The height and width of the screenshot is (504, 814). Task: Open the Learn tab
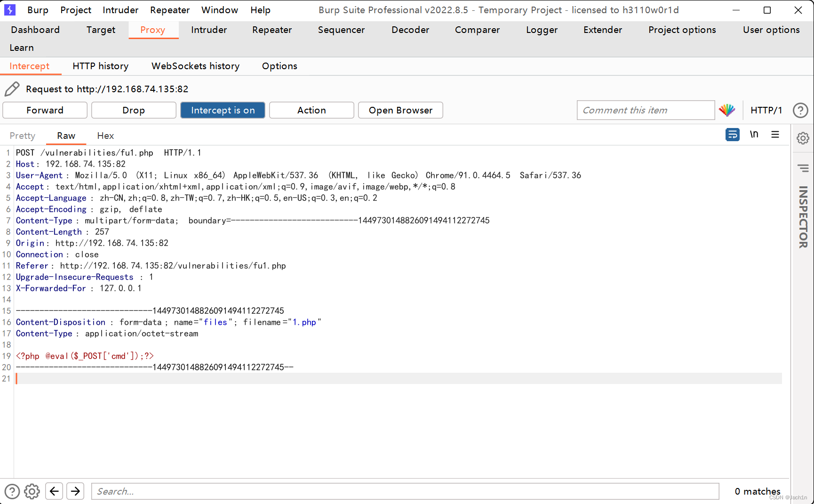point(22,48)
